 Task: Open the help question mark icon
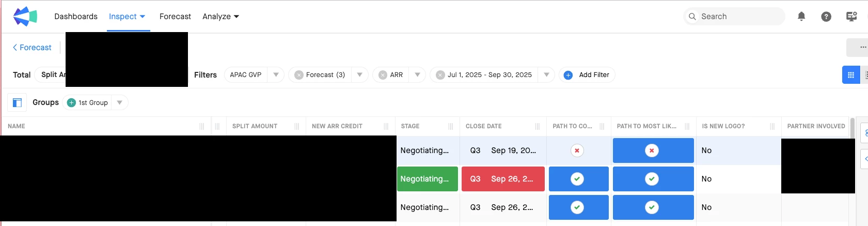click(826, 17)
